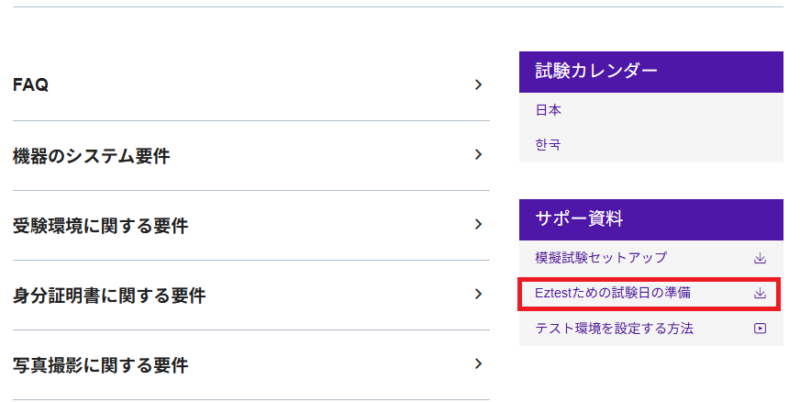Viewport: 800px width, 402px height.
Task: Expand 受験環境に関する要件 chevron arrow
Action: coord(479,224)
